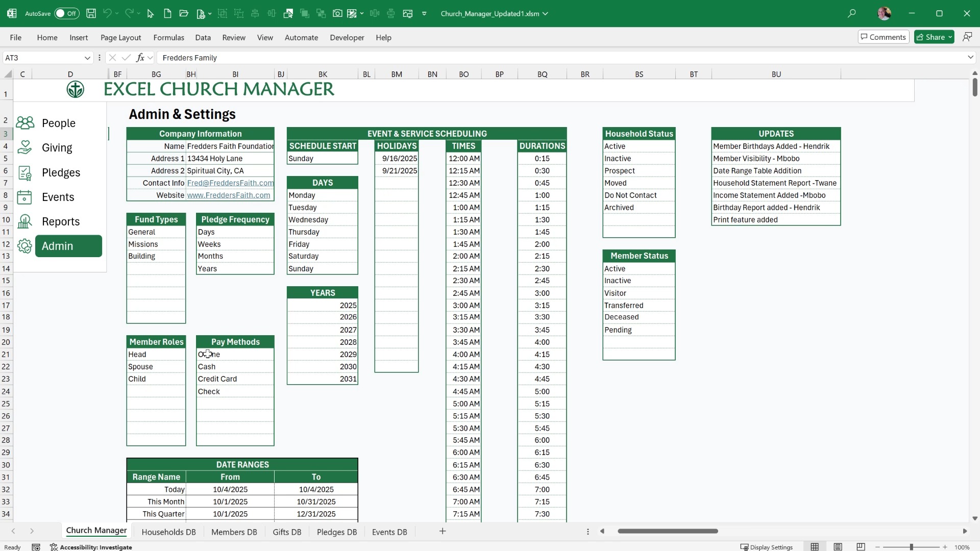This screenshot has height=551, width=980.
Task: Click the horizontal scrollbar thumb
Action: [x=667, y=531]
